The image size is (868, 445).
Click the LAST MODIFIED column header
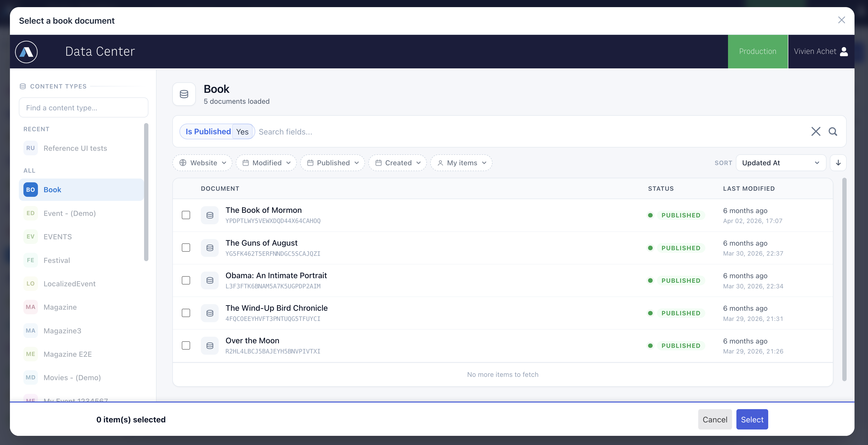point(749,189)
